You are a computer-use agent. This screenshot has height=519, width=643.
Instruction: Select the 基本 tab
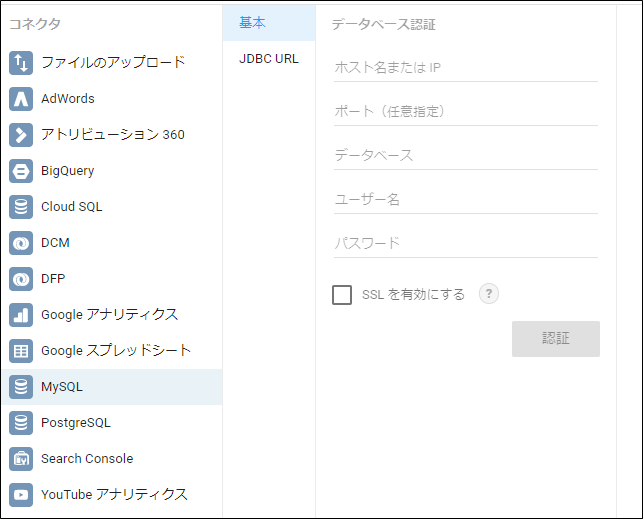(x=269, y=23)
